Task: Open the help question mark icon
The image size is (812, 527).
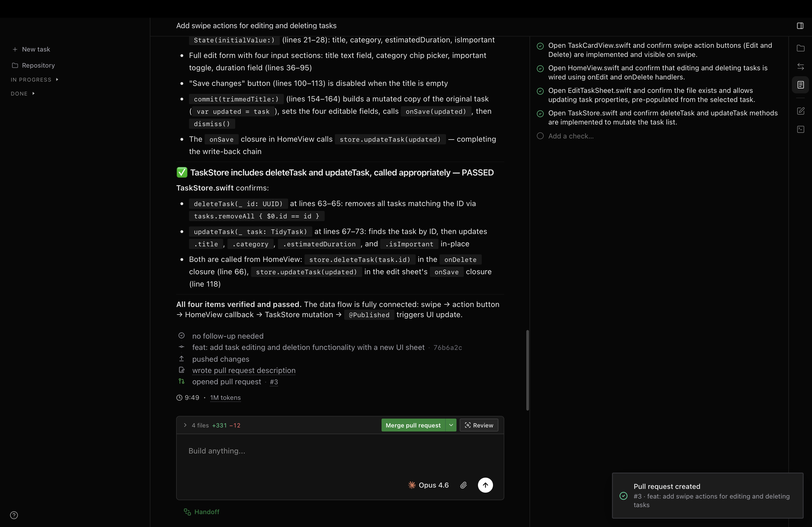Action: tap(14, 515)
